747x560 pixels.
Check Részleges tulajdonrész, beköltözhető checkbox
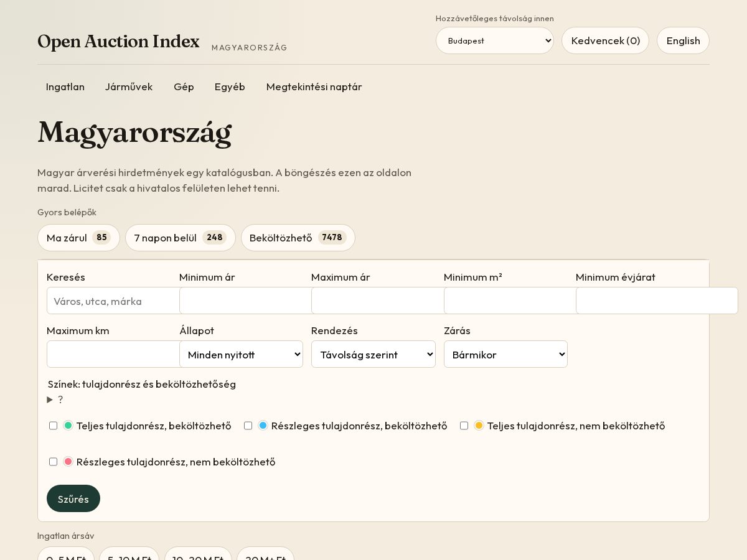coord(248,426)
